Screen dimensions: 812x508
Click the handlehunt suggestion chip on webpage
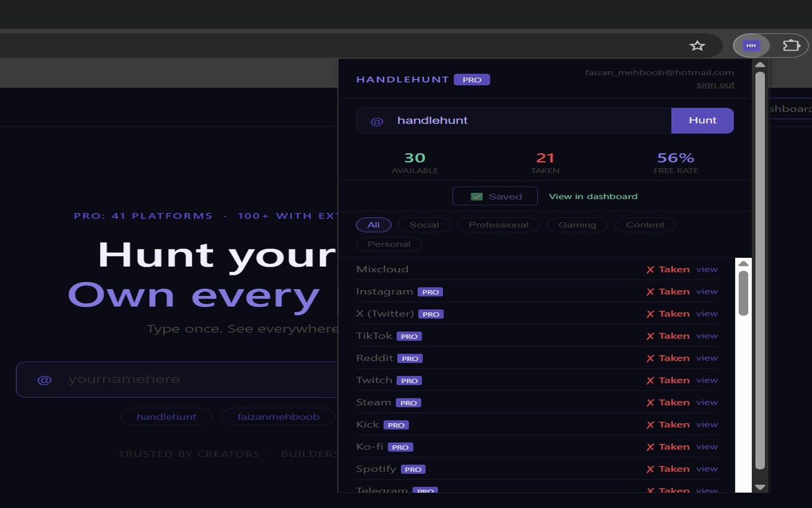166,417
